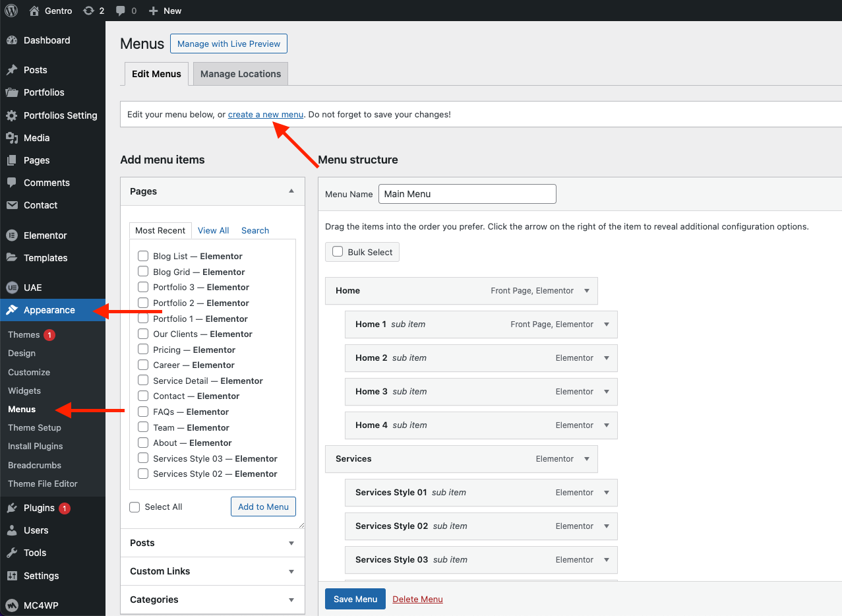Click the create a new menu link
Viewport: 842px width, 616px height.
coord(265,114)
